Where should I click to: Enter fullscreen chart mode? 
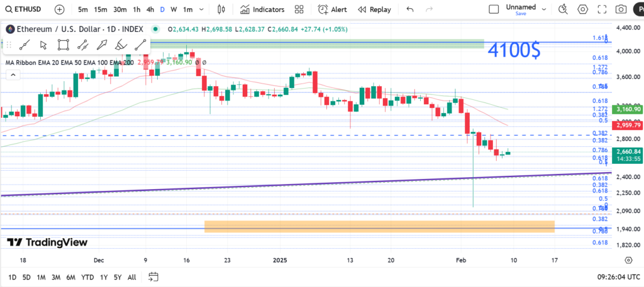click(601, 9)
